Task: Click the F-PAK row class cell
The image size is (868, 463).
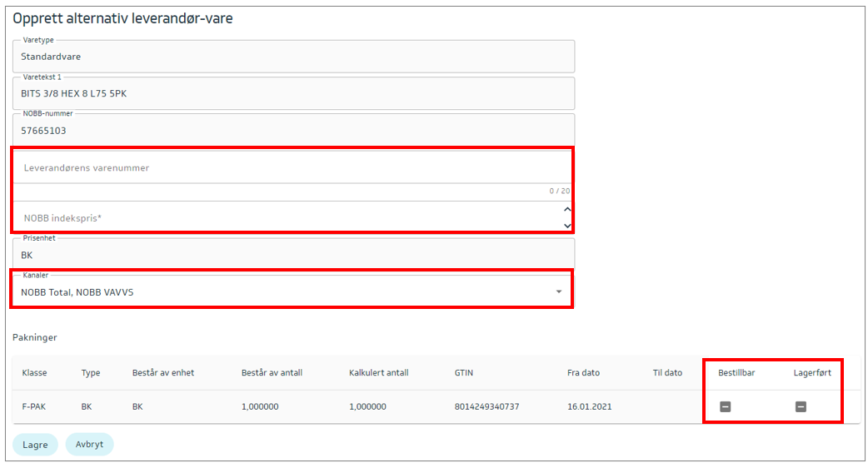Action: coord(34,406)
